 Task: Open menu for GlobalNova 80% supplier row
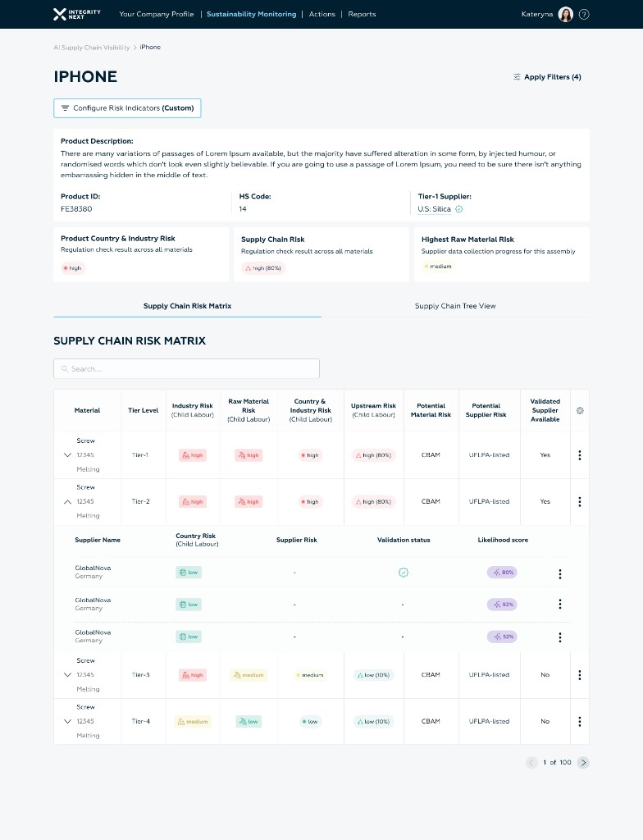[x=560, y=573]
